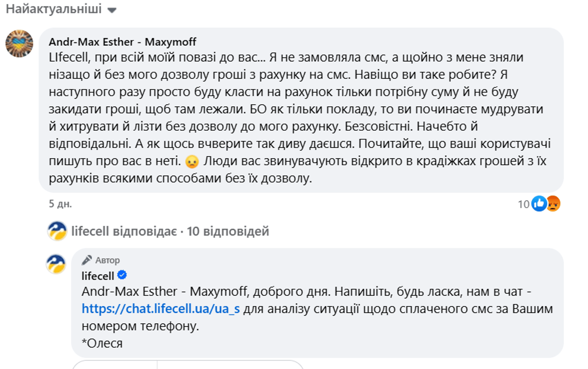Click the blue Like reaction icon
This screenshot has height=369, width=588.
tap(539, 204)
